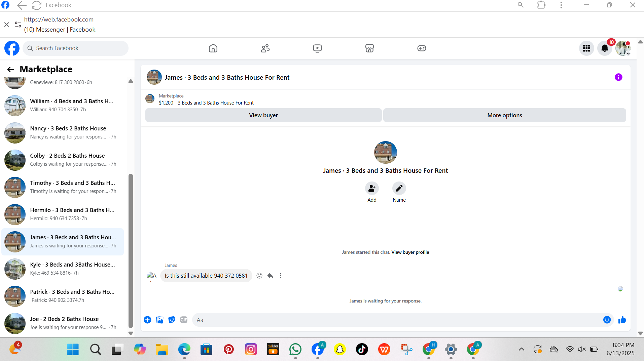
Task: Click the Facebook logo in the header
Action: [x=12, y=48]
